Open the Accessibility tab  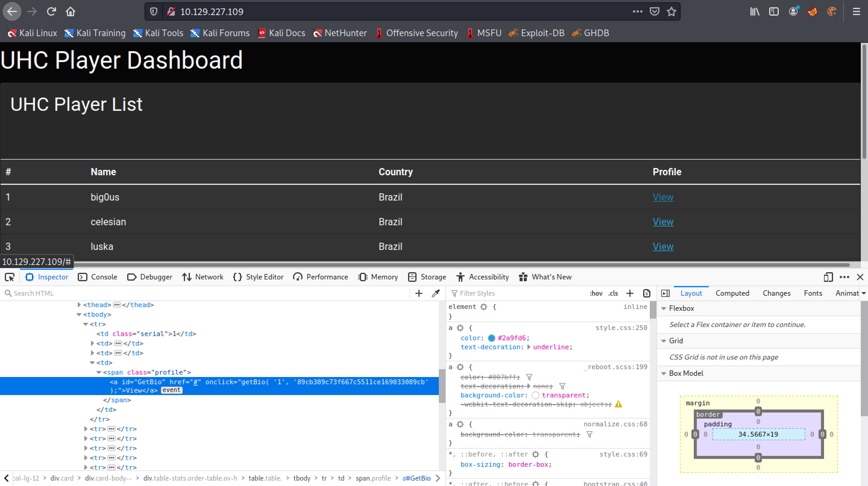click(x=483, y=277)
